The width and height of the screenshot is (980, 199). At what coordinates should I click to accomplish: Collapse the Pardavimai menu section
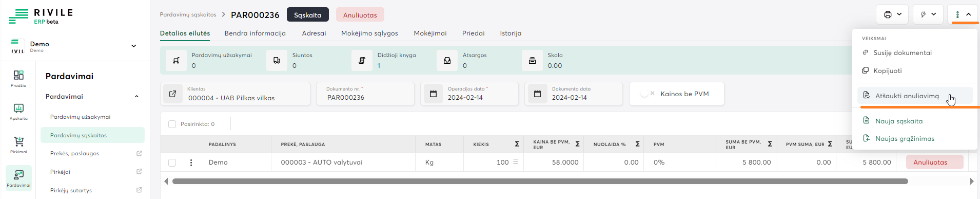tap(136, 97)
